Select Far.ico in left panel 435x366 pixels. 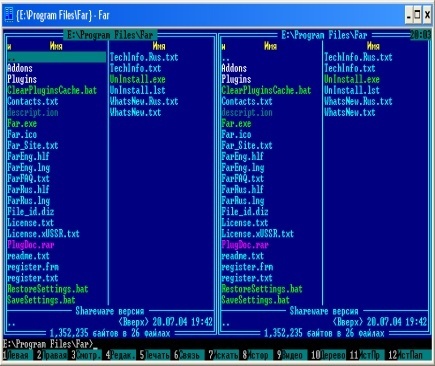click(22, 134)
